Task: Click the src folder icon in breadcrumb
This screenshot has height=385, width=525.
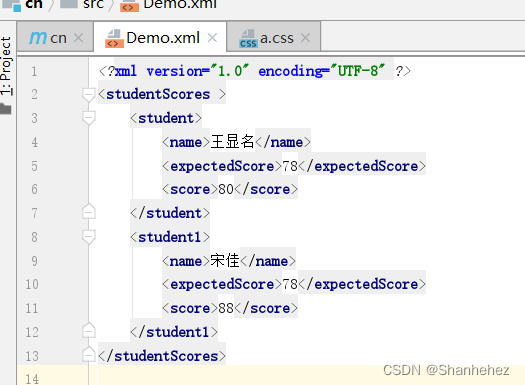Action: 69,4
